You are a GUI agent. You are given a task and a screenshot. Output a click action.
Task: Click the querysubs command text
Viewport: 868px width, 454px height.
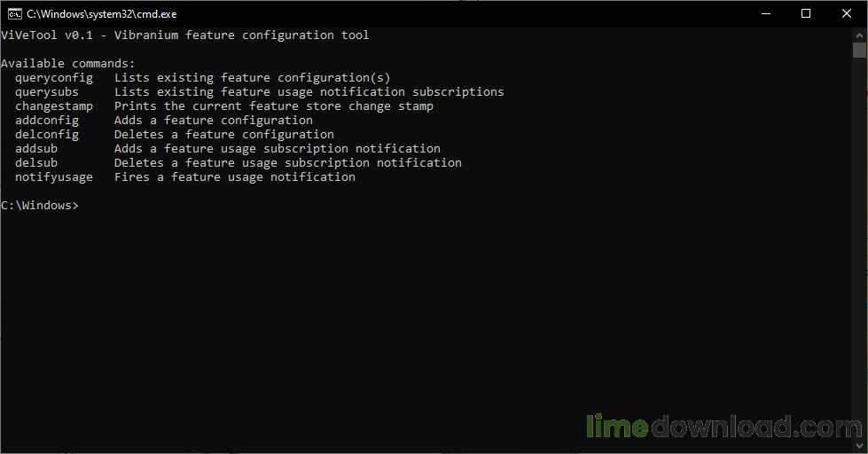click(47, 92)
